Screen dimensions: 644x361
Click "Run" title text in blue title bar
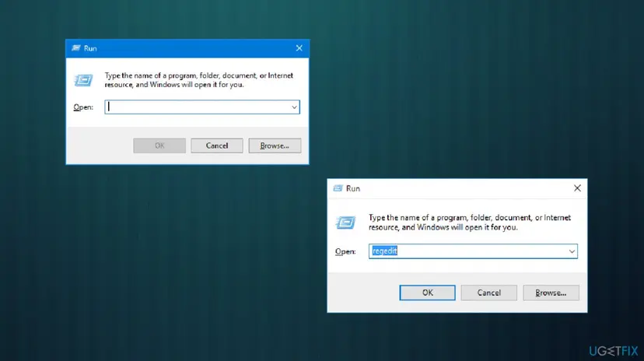coord(90,48)
